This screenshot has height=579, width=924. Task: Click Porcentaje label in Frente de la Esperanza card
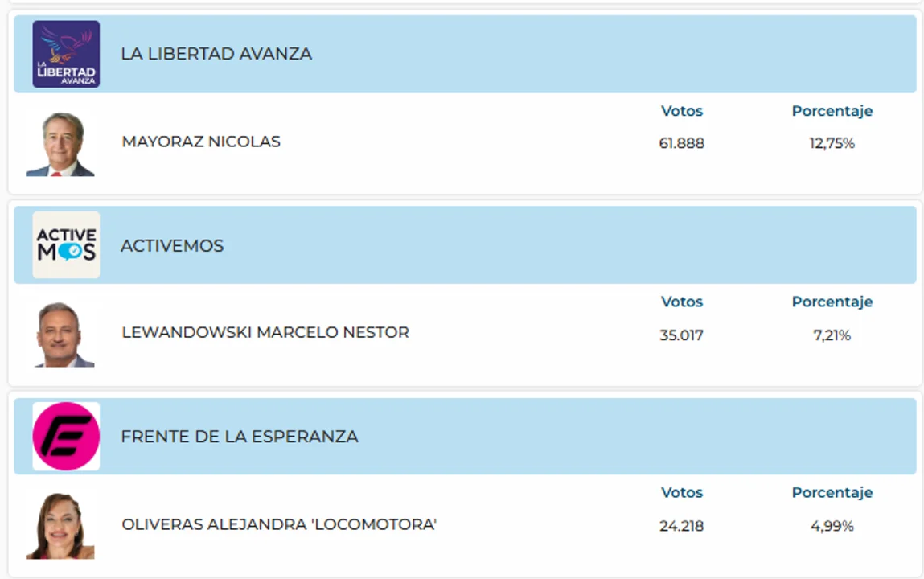click(832, 492)
